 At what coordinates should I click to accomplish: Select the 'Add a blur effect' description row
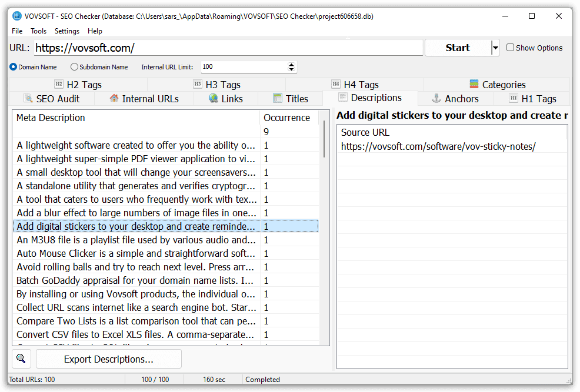(166, 213)
